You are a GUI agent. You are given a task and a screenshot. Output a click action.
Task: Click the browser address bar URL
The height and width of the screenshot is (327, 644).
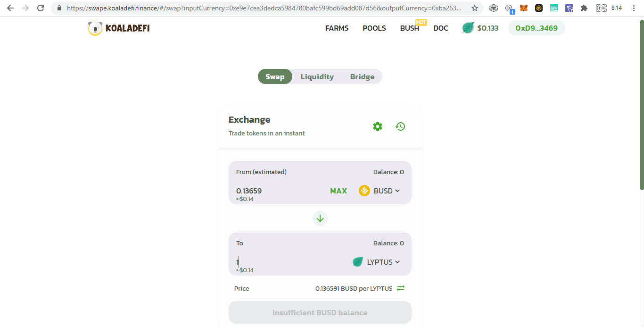tap(264, 8)
